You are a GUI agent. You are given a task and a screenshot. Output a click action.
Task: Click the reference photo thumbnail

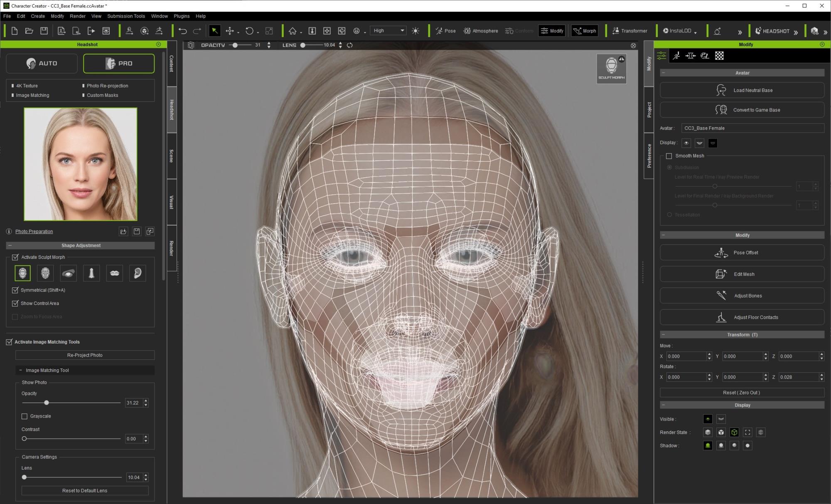point(80,163)
